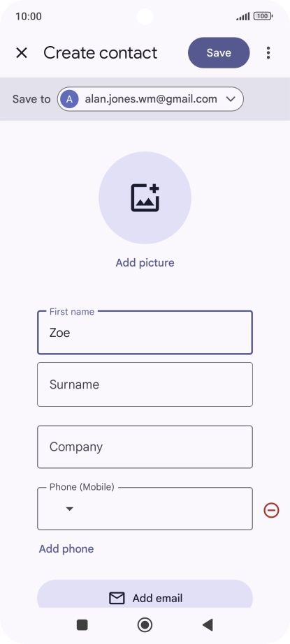Close the Create contact screen with X
The width and height of the screenshot is (290, 644).
(x=22, y=53)
